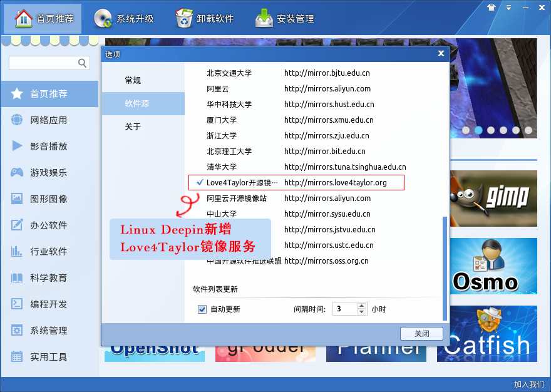Select 科学教育 book icon in sidebar
The image size is (551, 392).
click(x=16, y=278)
